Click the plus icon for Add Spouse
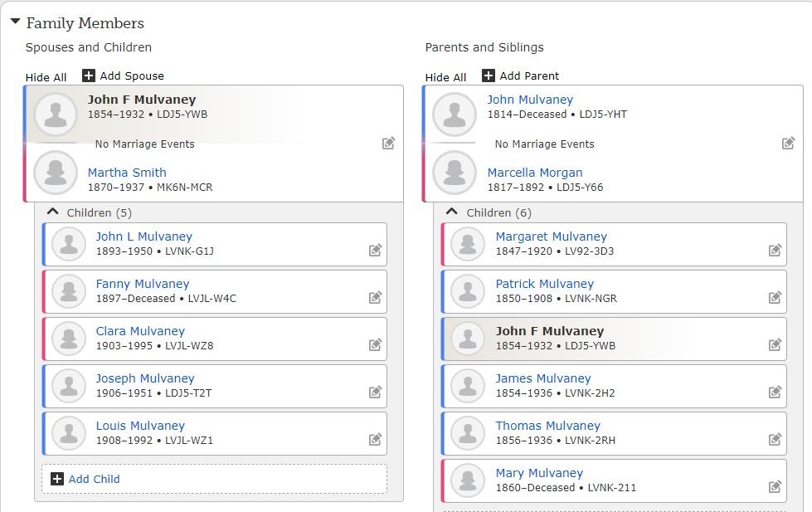The width and height of the screenshot is (812, 512). pyautogui.click(x=89, y=76)
